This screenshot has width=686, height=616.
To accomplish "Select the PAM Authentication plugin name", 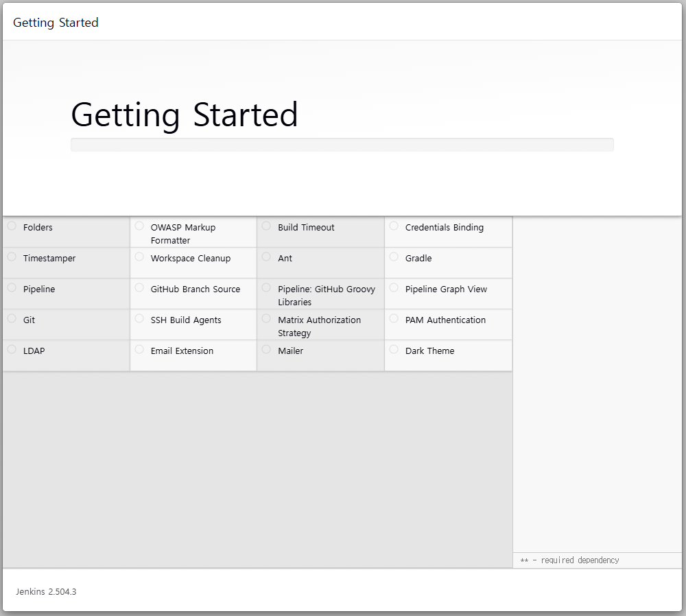I will pos(445,320).
